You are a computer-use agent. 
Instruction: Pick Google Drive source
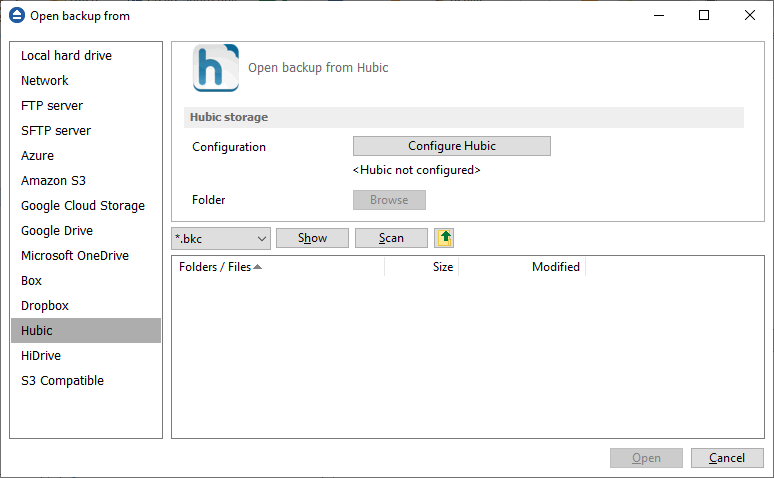click(x=86, y=231)
